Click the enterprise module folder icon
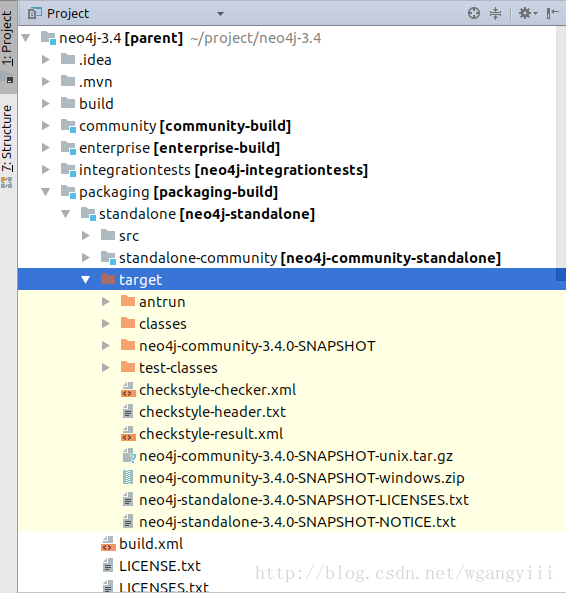The image size is (566, 593). coord(68,148)
